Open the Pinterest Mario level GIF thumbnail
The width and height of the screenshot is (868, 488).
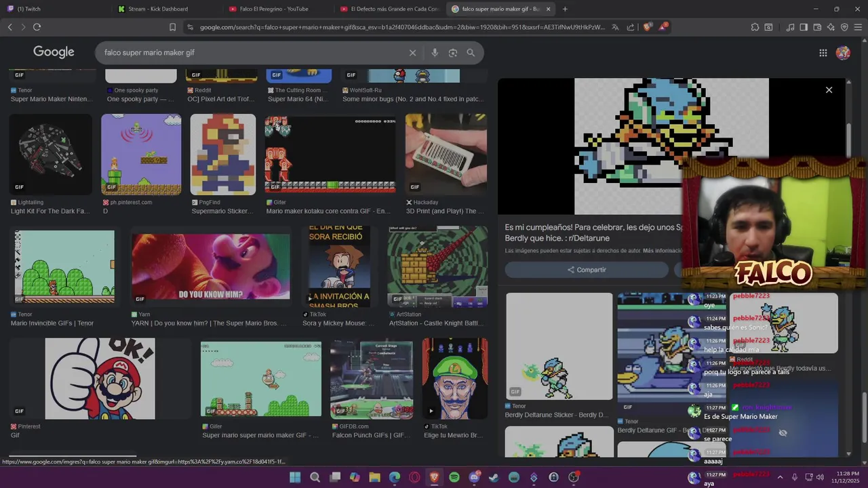point(141,155)
